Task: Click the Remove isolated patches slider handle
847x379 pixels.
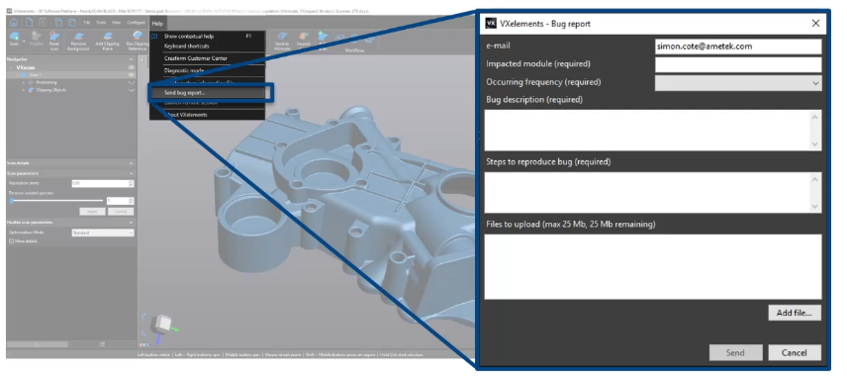Action: pyautogui.click(x=11, y=200)
